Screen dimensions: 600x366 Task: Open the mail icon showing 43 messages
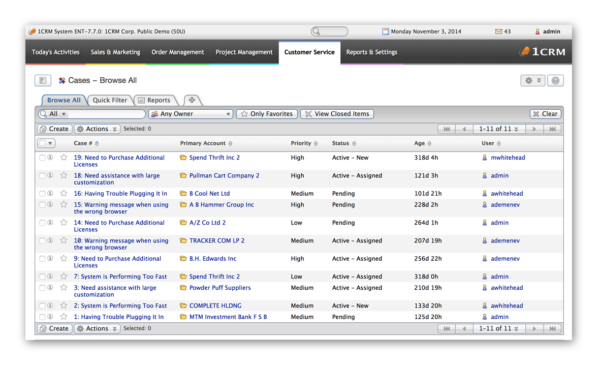pos(498,31)
